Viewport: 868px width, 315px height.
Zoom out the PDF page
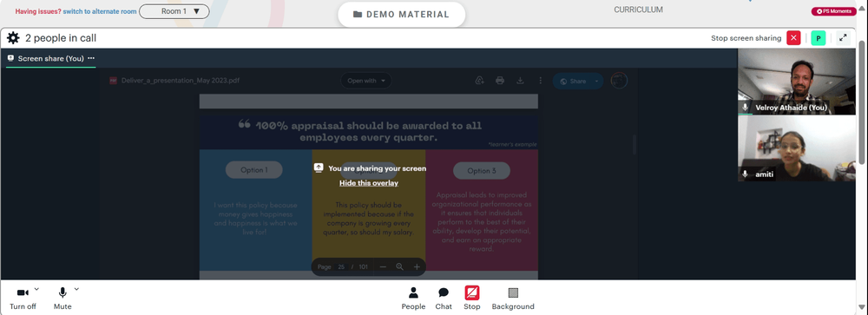tap(383, 266)
